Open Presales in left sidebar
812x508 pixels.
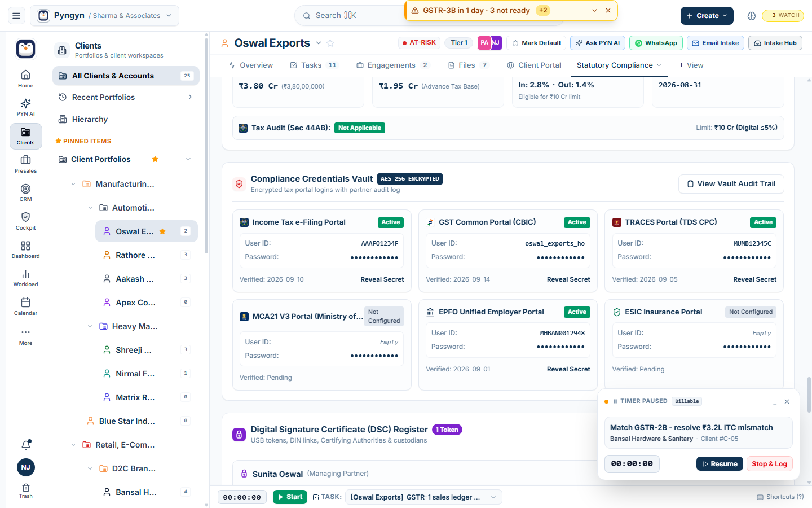point(25,164)
